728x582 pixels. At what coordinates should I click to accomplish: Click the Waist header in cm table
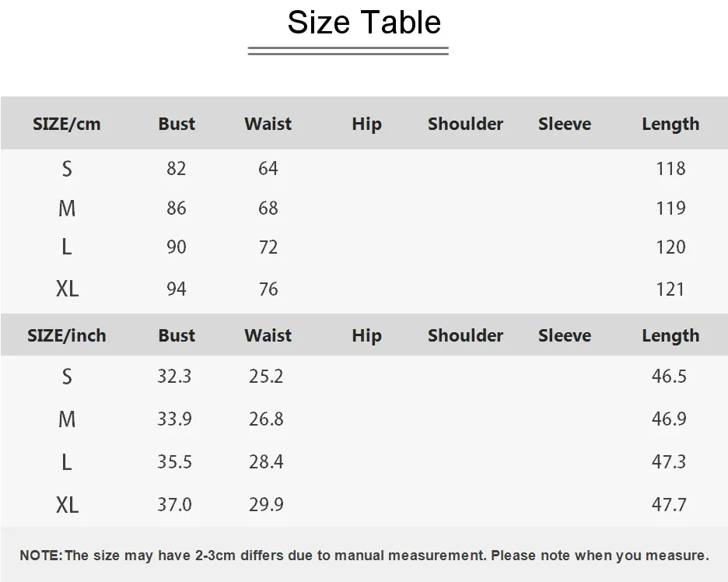coord(268,124)
